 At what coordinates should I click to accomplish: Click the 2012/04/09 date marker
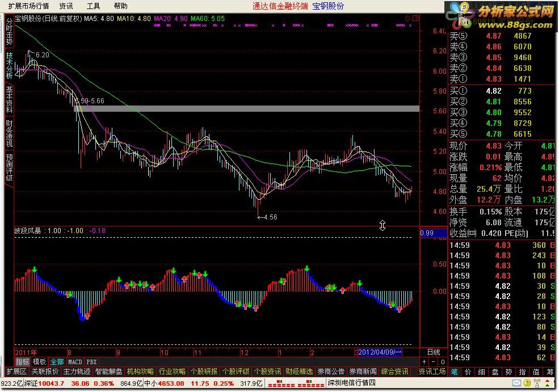pyautogui.click(x=380, y=352)
